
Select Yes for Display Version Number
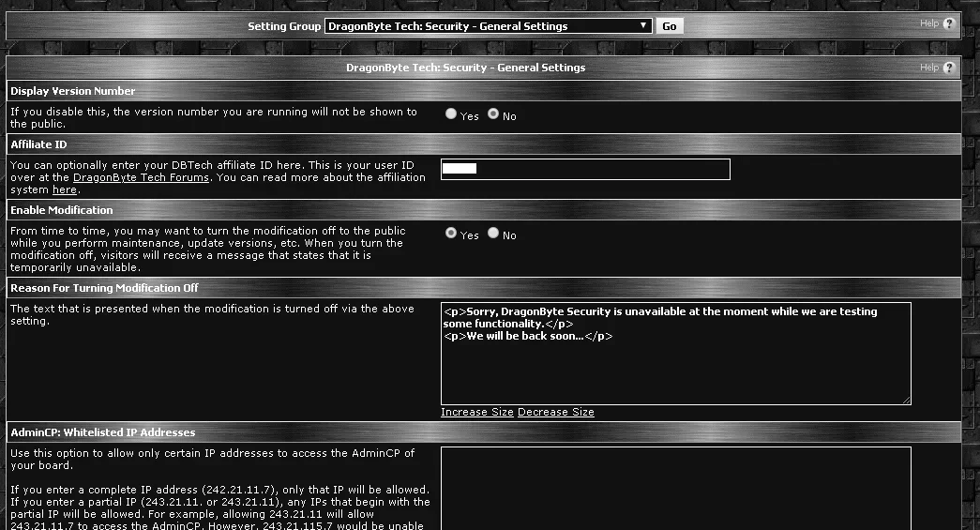tap(451, 114)
